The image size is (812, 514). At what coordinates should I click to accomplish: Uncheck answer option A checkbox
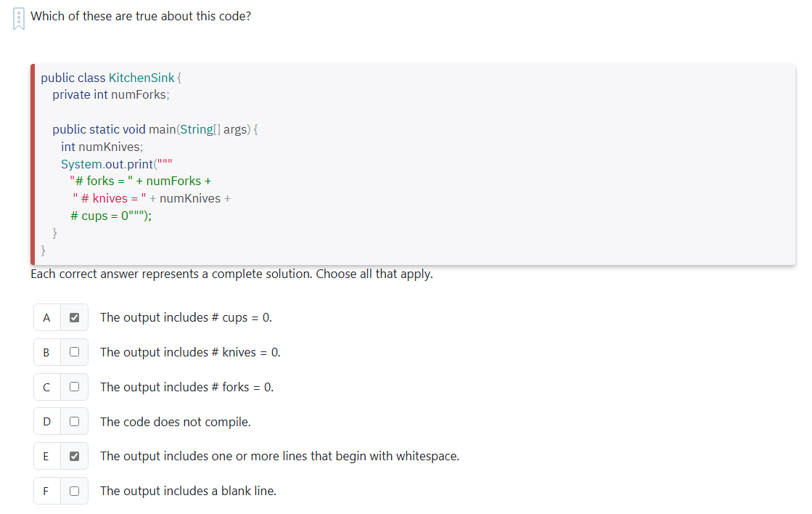tap(73, 317)
